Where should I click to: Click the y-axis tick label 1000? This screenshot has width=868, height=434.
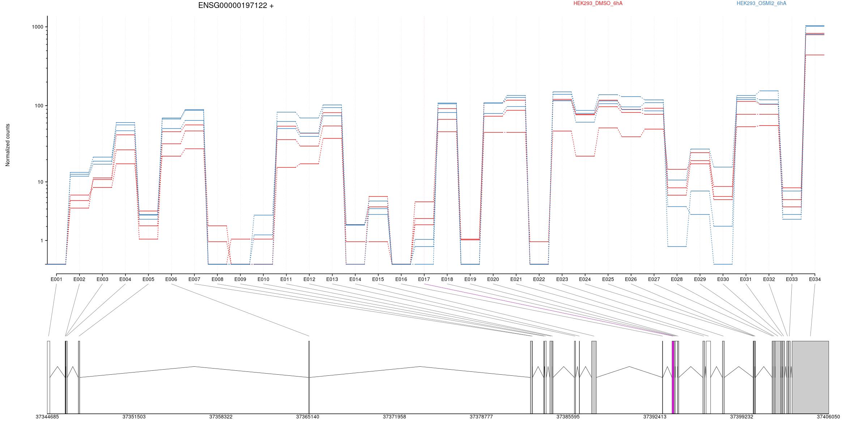(38, 27)
